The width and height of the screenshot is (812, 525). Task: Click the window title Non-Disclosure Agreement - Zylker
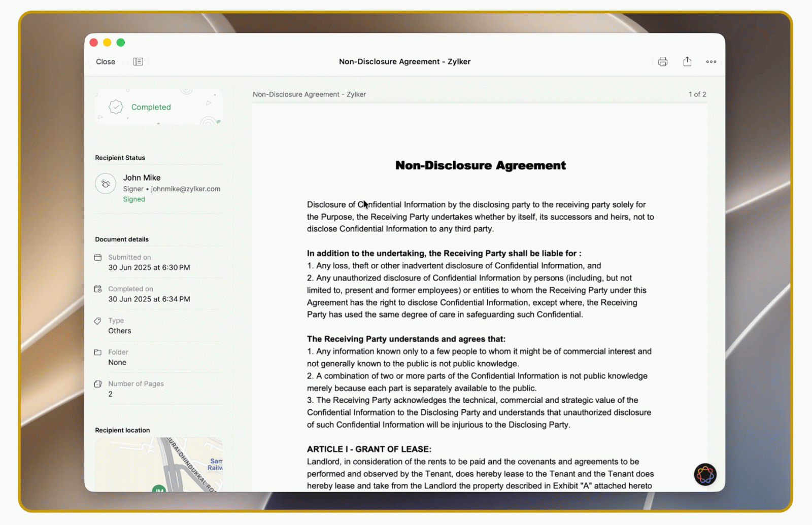[404, 61]
